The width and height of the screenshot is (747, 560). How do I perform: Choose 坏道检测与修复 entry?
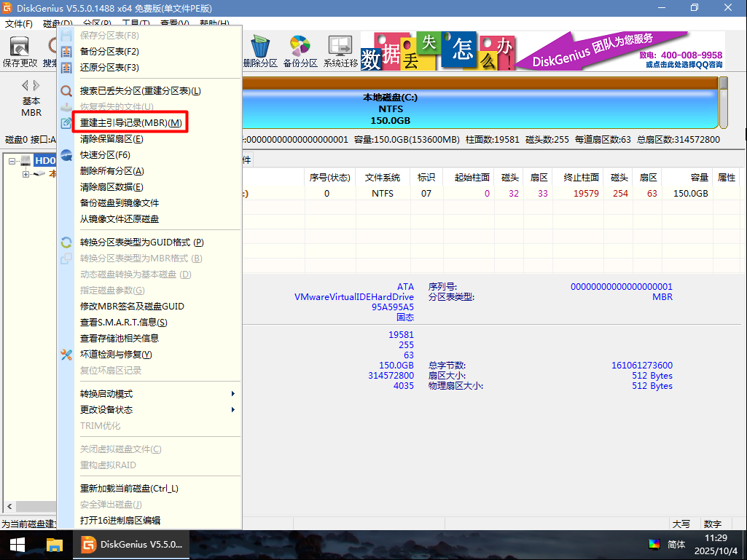[116, 355]
